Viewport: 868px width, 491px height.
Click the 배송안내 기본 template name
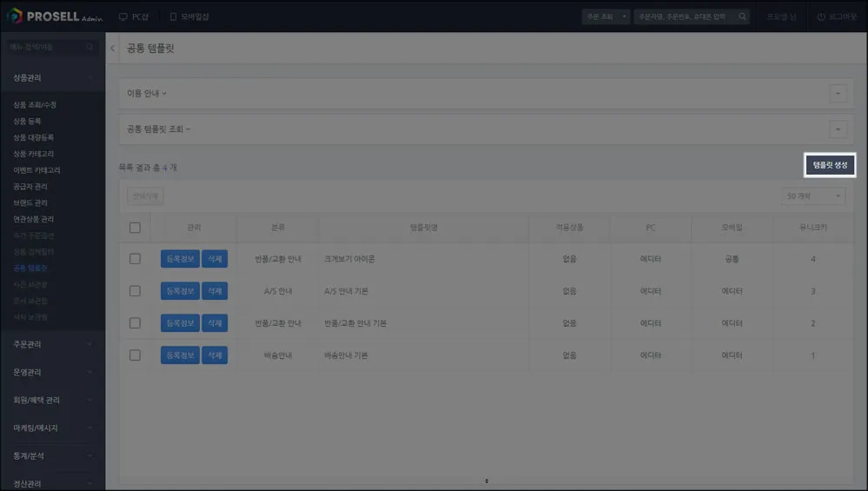(346, 355)
